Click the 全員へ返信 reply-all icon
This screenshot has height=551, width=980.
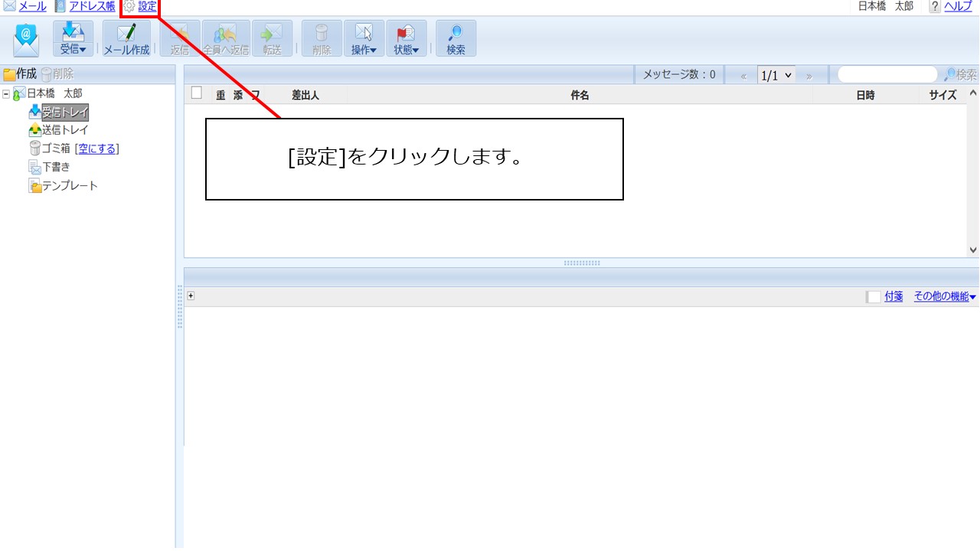tap(226, 38)
